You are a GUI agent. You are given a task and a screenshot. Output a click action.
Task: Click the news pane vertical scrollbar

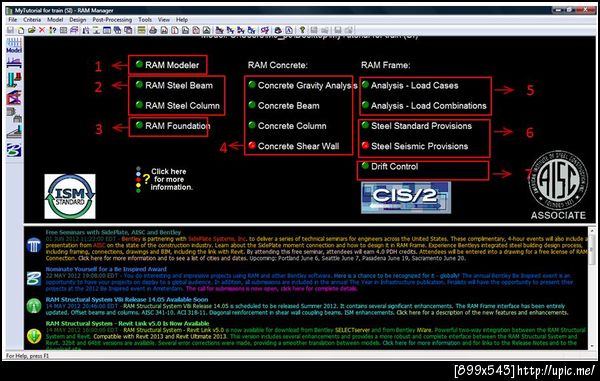(592, 288)
